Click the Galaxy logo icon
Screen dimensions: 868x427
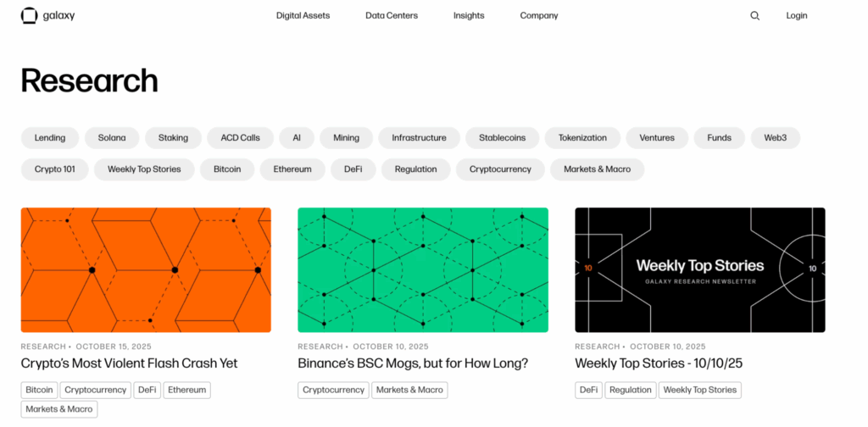(x=30, y=15)
